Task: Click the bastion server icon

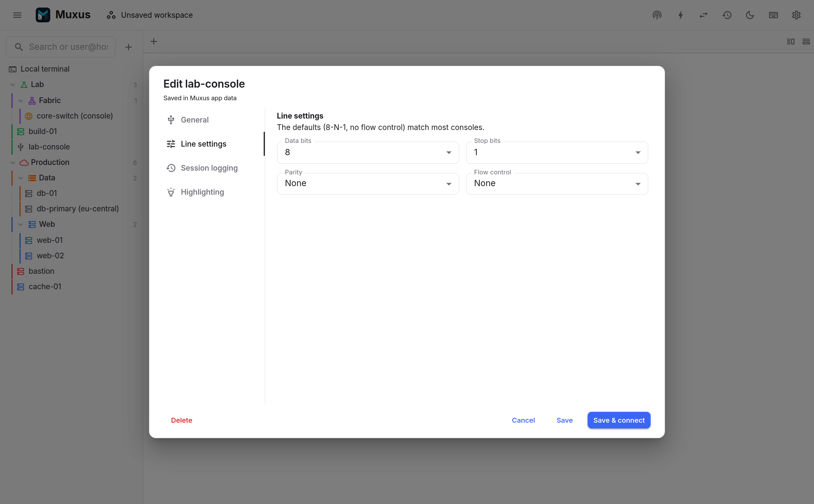Action: pos(21,271)
